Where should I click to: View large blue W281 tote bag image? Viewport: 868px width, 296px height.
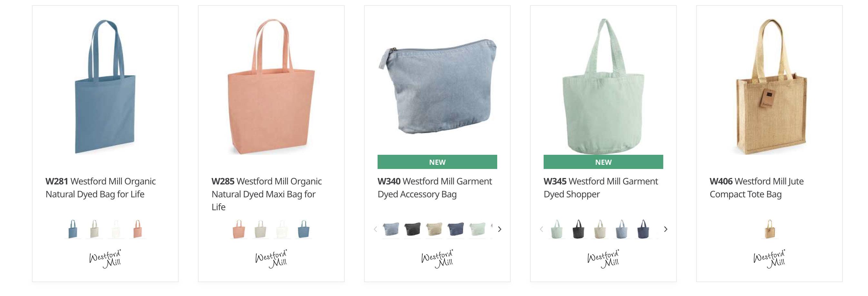click(x=105, y=87)
